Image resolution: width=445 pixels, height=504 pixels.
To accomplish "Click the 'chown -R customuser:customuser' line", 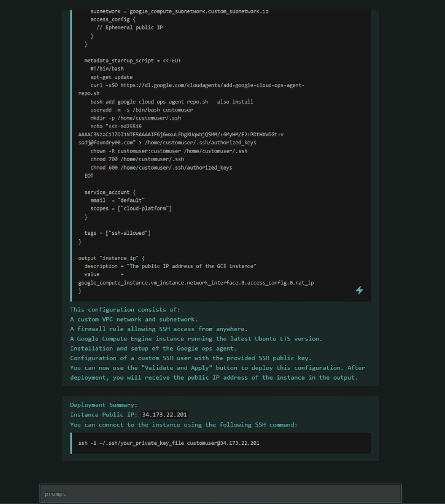I will tap(169, 151).
